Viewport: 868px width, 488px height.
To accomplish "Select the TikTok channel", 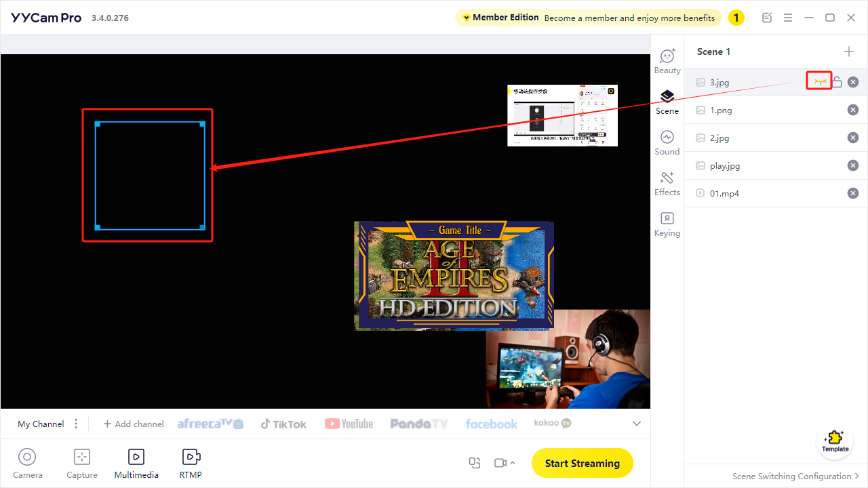I will [283, 424].
